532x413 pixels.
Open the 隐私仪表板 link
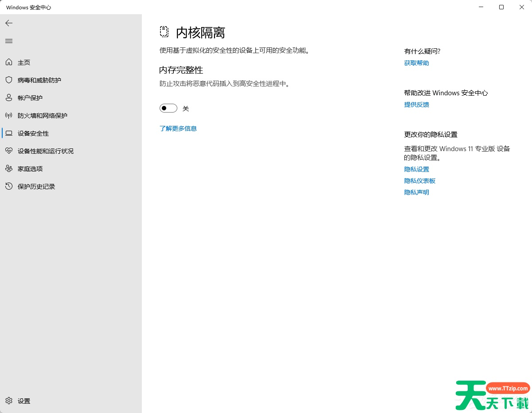[419, 180]
